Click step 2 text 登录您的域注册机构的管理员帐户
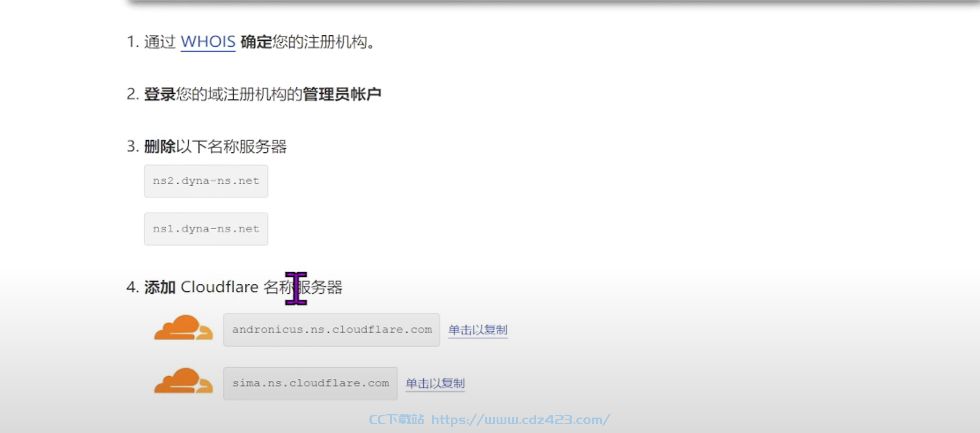The image size is (980, 433). [263, 94]
